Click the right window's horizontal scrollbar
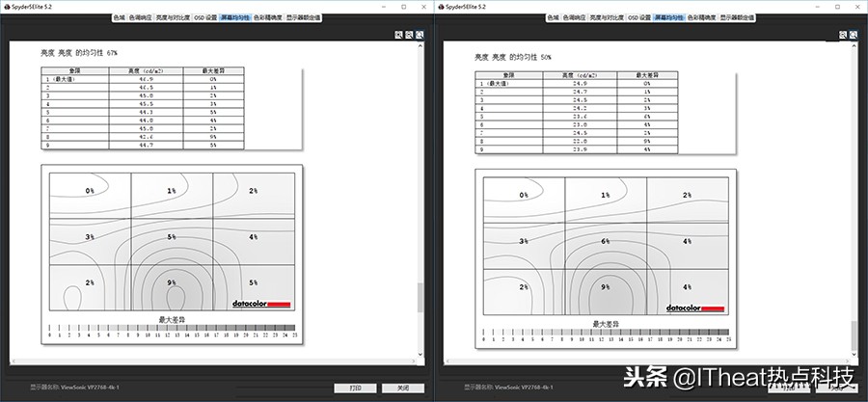868x402 pixels. coord(646,363)
